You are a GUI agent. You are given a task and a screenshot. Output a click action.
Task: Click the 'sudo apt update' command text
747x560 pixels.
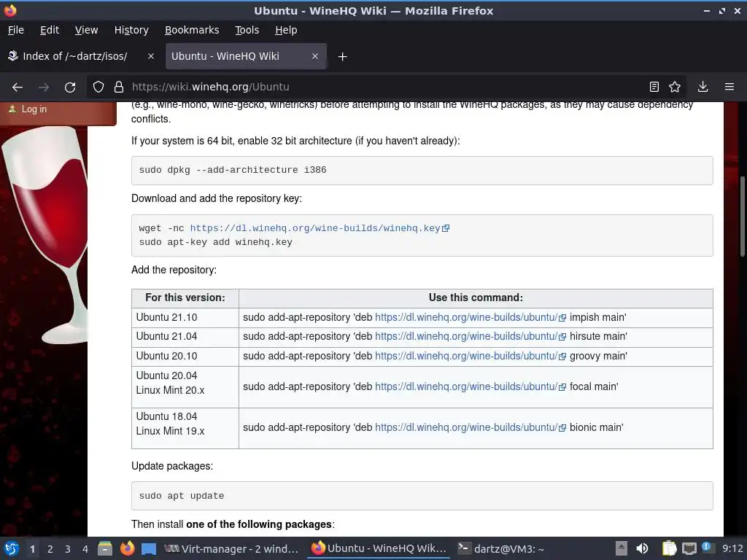pyautogui.click(x=182, y=496)
